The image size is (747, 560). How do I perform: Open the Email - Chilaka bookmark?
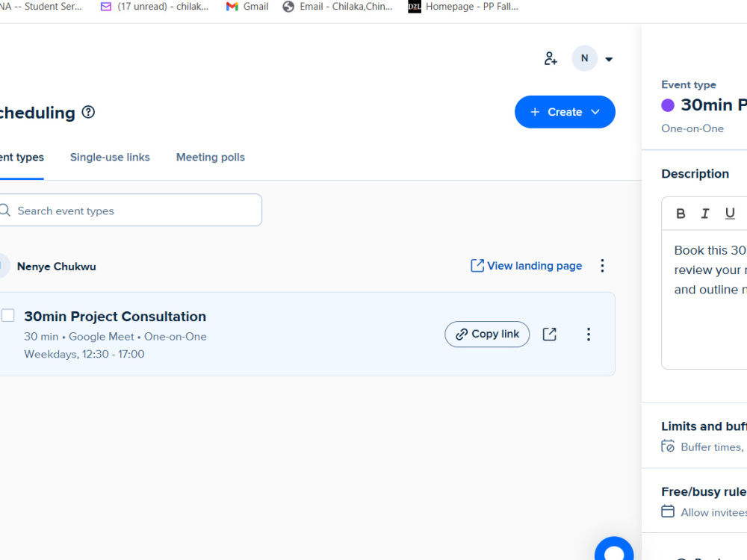click(x=338, y=7)
